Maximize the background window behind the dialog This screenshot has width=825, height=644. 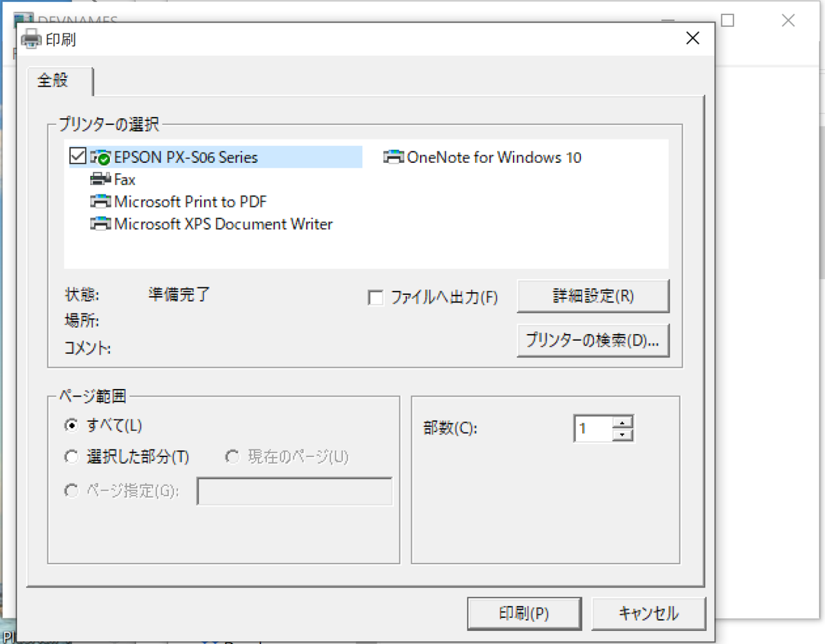click(x=727, y=20)
